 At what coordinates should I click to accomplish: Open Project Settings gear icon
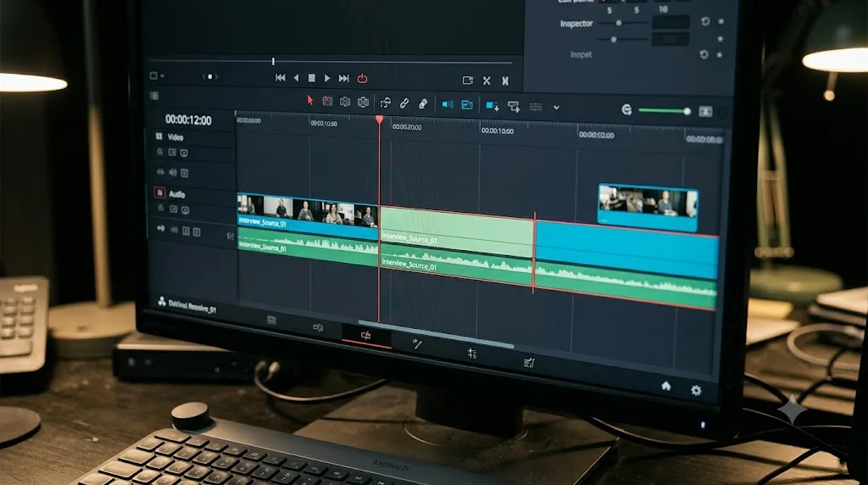[x=696, y=390]
